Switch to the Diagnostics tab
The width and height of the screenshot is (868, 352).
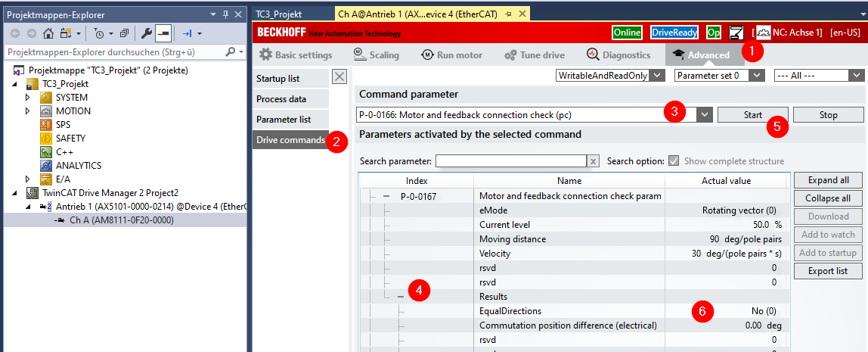tap(618, 55)
